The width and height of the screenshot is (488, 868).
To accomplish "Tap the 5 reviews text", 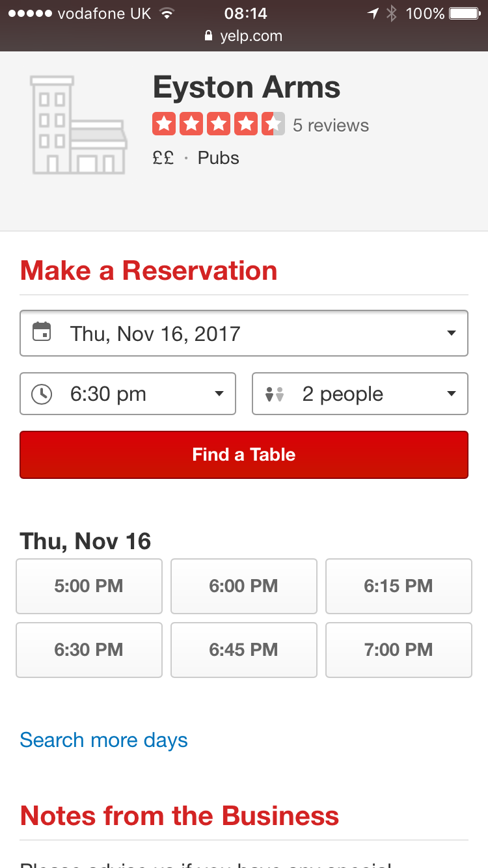I will 331,125.
